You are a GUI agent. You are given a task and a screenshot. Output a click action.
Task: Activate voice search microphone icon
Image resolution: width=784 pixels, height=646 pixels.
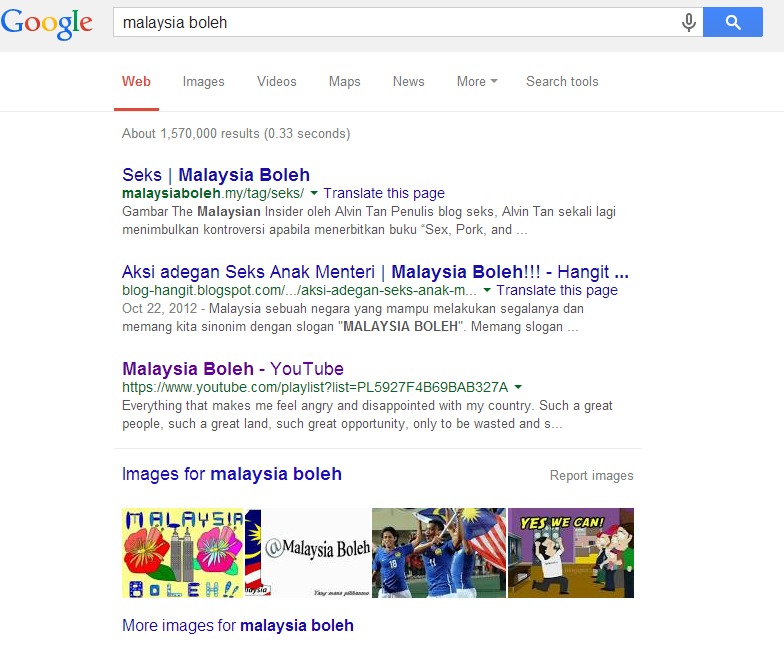pos(688,22)
